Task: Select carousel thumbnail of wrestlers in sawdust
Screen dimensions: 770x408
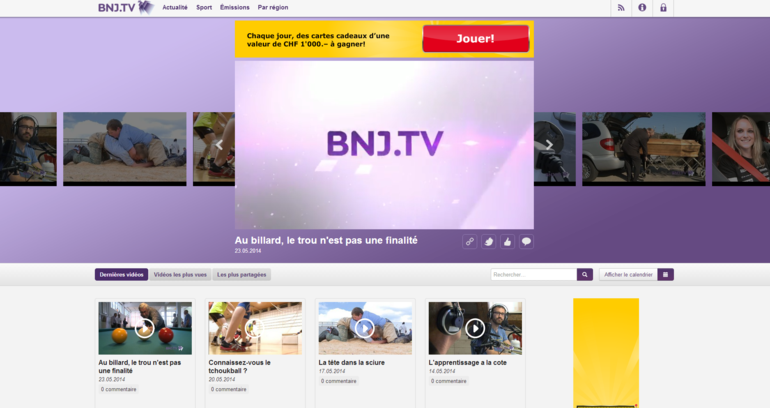Action: pos(125,149)
